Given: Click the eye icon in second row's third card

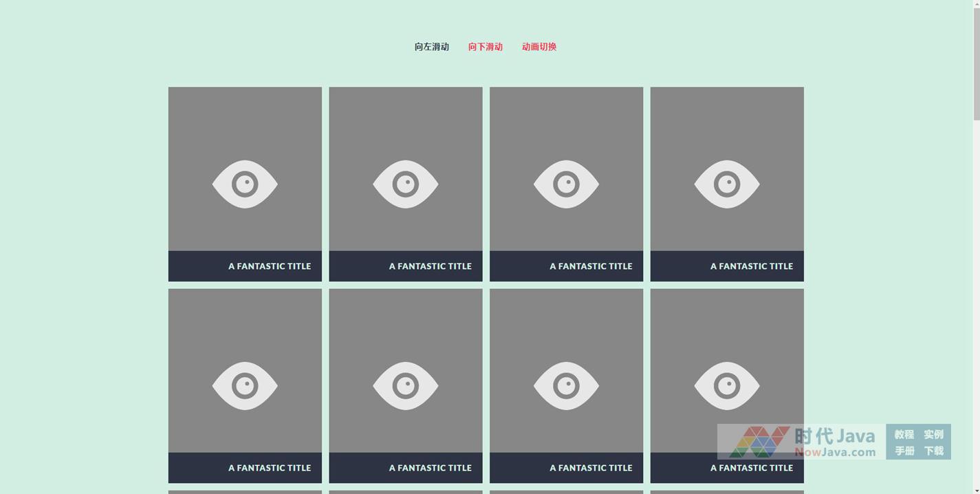Looking at the screenshot, I should (566, 386).
